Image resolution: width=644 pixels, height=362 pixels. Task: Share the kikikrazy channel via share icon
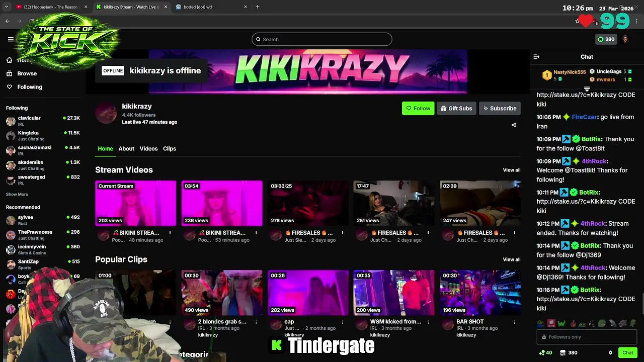point(514,125)
